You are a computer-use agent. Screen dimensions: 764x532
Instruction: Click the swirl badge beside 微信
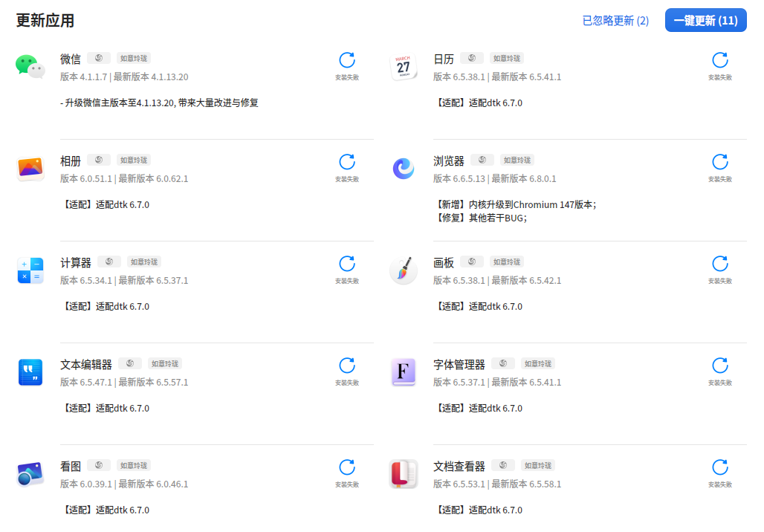tap(99, 58)
